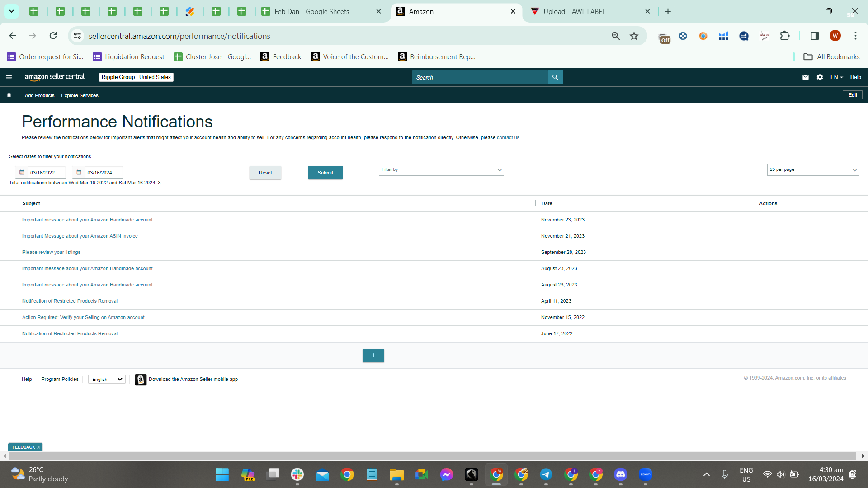Open Discord from the taskbar
868x488 pixels.
point(621,474)
